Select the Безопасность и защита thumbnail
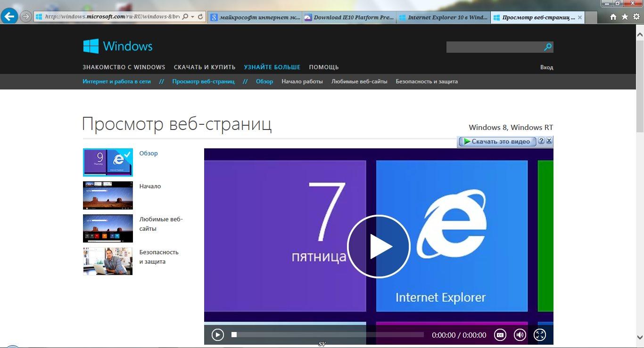The height and width of the screenshot is (348, 644). (108, 261)
